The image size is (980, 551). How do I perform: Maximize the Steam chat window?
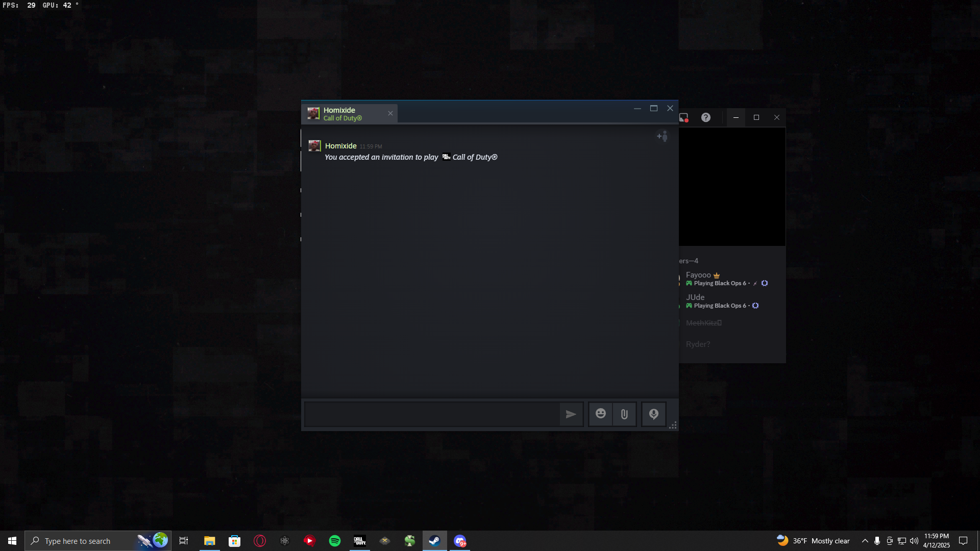tap(654, 108)
